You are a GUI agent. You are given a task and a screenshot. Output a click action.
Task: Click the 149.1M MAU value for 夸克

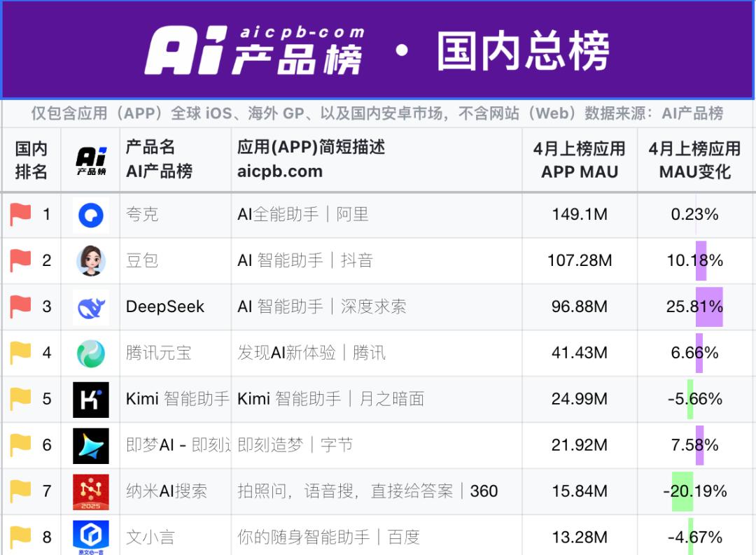click(580, 214)
